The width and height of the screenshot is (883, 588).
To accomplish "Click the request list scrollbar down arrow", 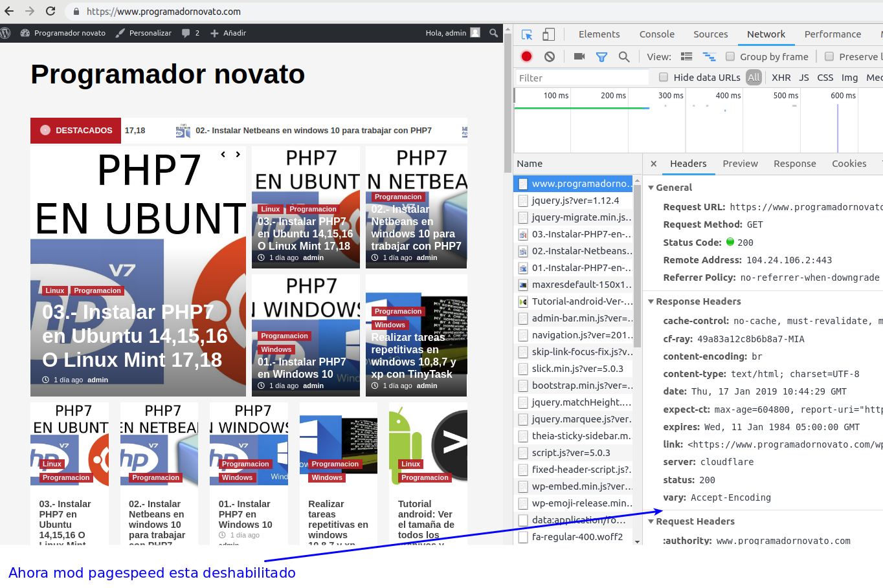I will pyautogui.click(x=638, y=541).
